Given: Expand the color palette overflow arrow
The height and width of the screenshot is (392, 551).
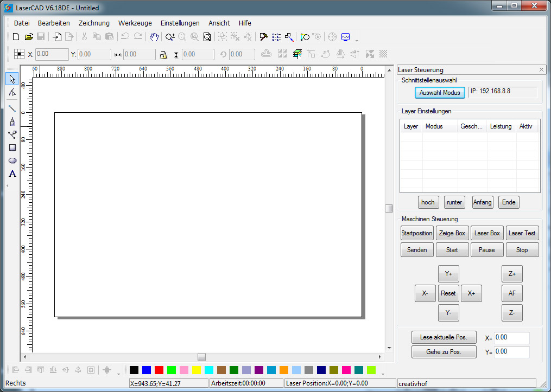Looking at the screenshot, I should pyautogui.click(x=383, y=374).
